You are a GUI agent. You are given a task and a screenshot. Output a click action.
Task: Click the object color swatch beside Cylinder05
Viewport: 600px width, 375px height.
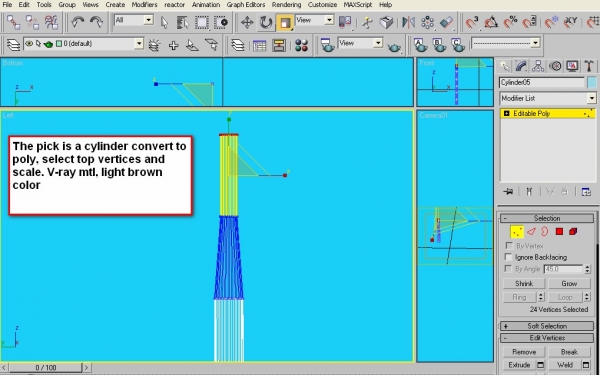(592, 82)
